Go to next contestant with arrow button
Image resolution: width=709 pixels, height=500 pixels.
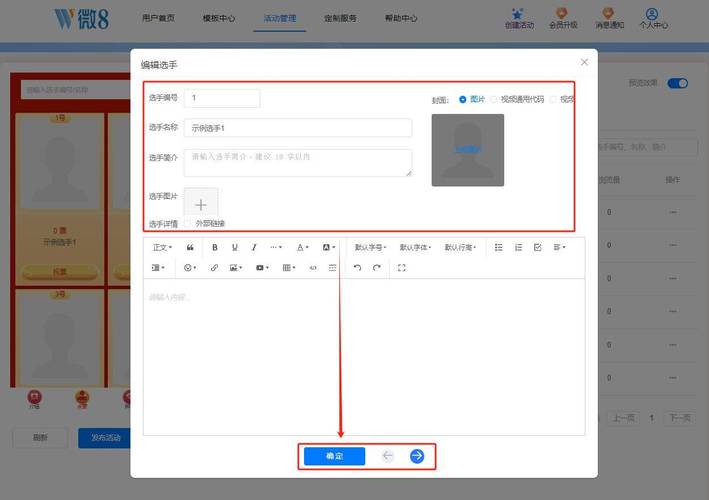pos(417,456)
